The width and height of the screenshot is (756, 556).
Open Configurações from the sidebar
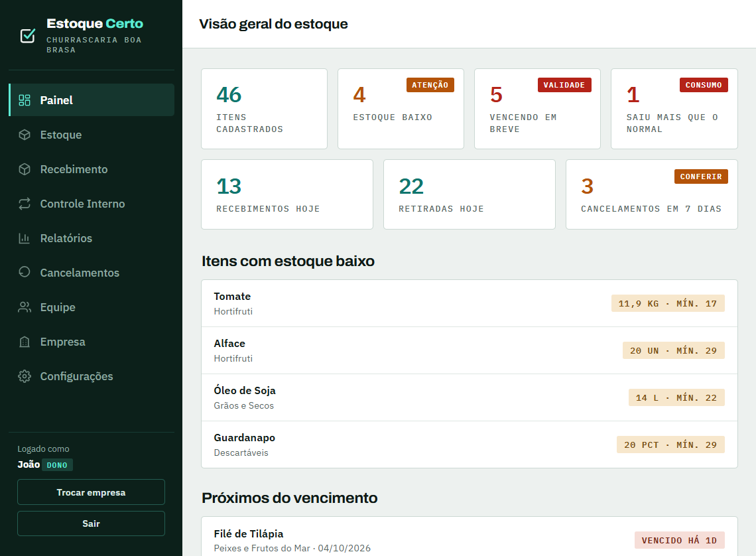tap(92, 376)
